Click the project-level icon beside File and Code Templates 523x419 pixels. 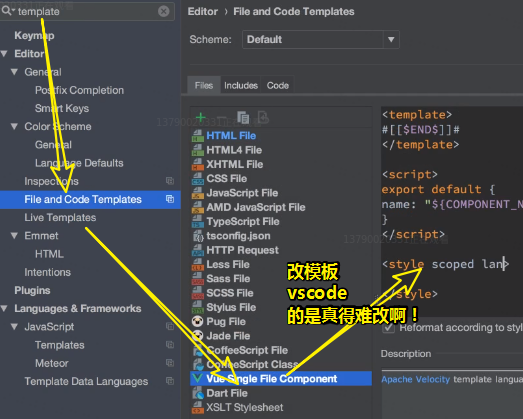[x=170, y=199]
